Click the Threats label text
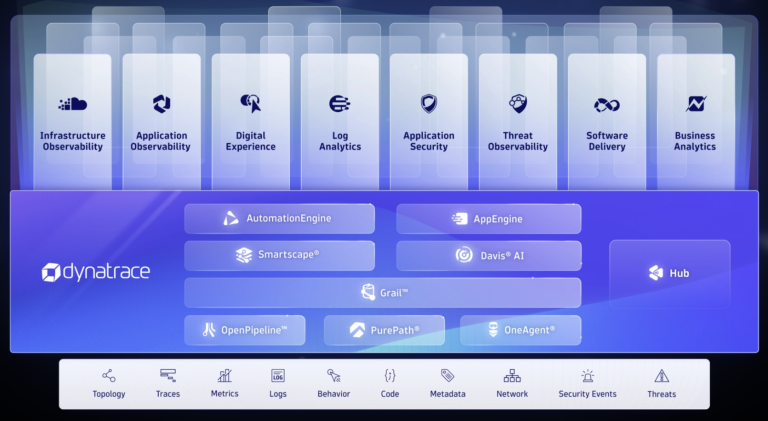768x421 pixels. click(662, 394)
